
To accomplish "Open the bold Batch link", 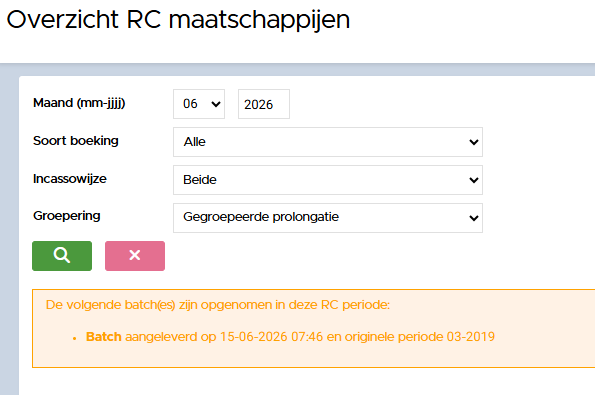I will 104,337.
